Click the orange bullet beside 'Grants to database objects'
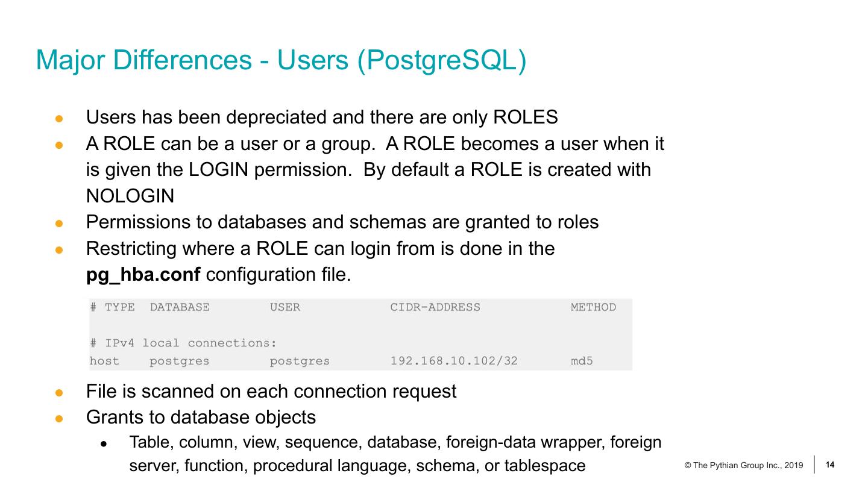 pos(59,419)
